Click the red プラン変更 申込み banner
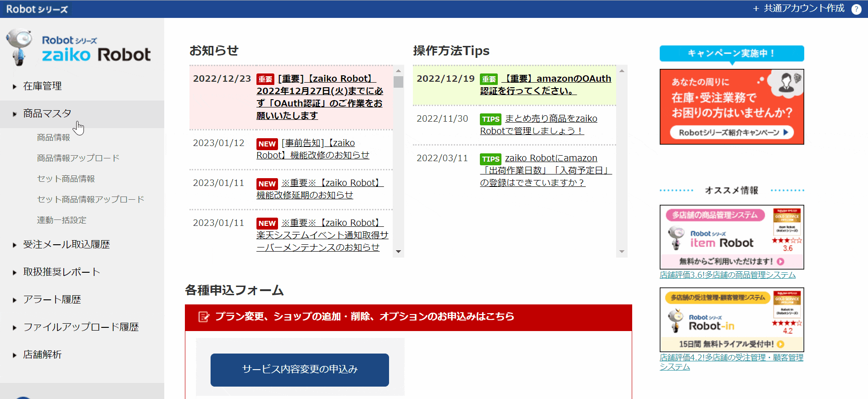The height and width of the screenshot is (399, 868). point(408,317)
